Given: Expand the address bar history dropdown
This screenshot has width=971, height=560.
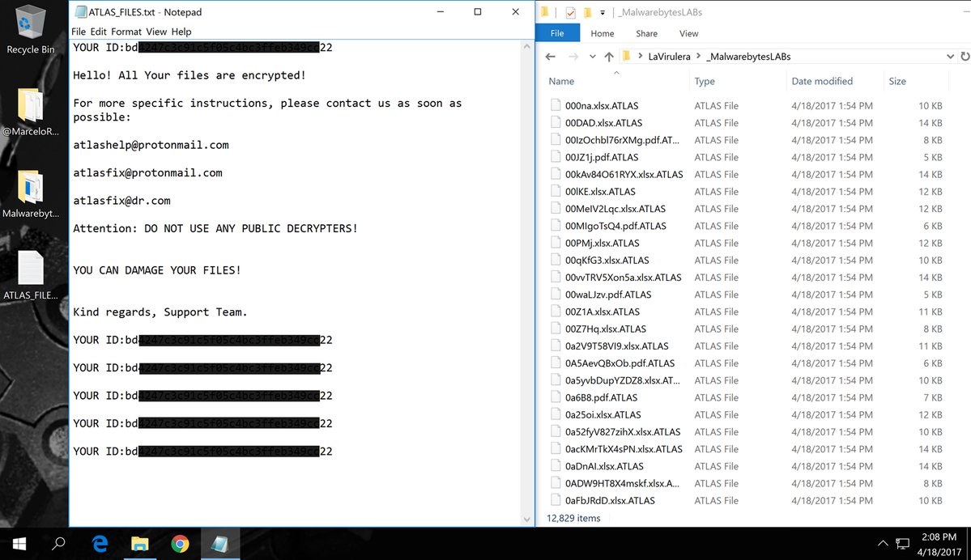Looking at the screenshot, I should 949,56.
